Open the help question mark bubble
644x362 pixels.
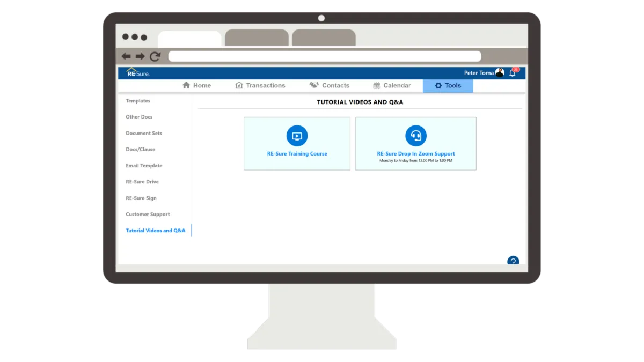point(513,261)
